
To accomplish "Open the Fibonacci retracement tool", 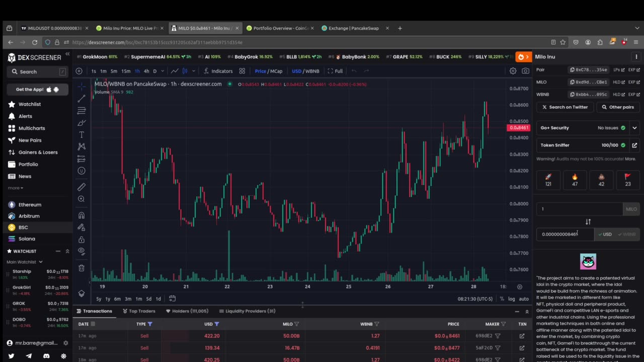I will (x=82, y=111).
